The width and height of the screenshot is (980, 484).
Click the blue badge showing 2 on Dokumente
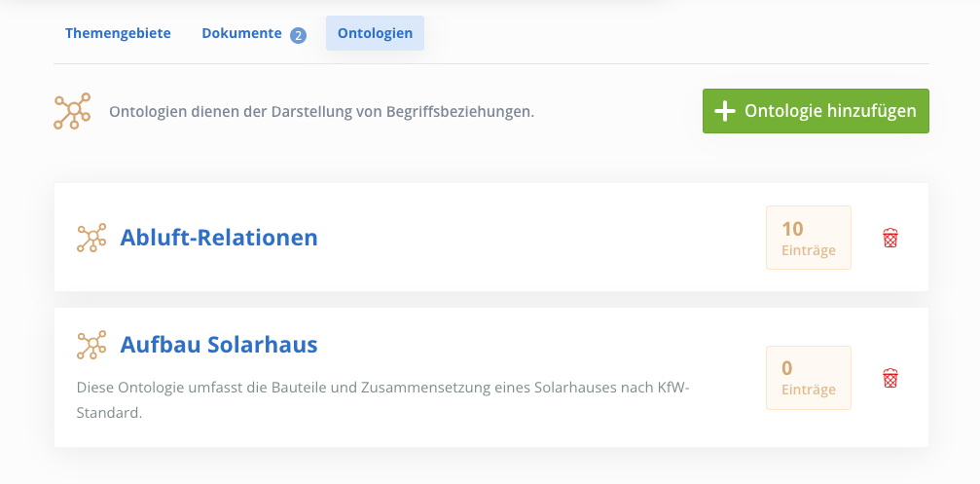(x=298, y=36)
